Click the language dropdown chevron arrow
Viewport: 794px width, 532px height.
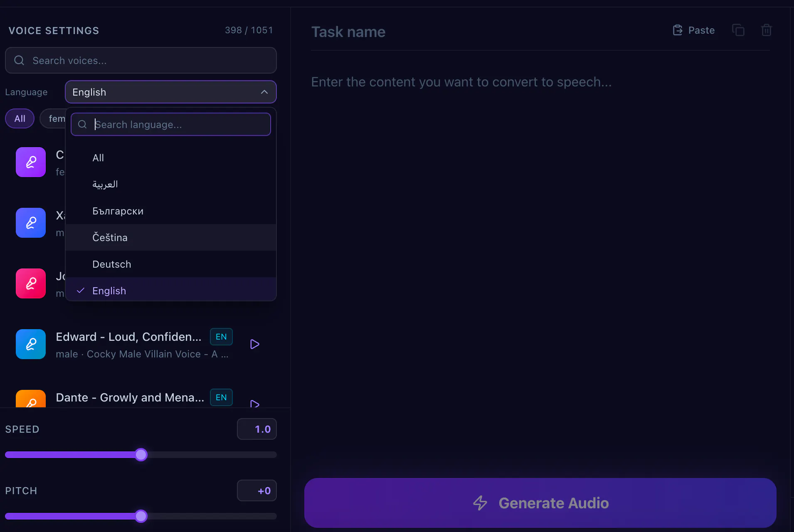(x=264, y=92)
